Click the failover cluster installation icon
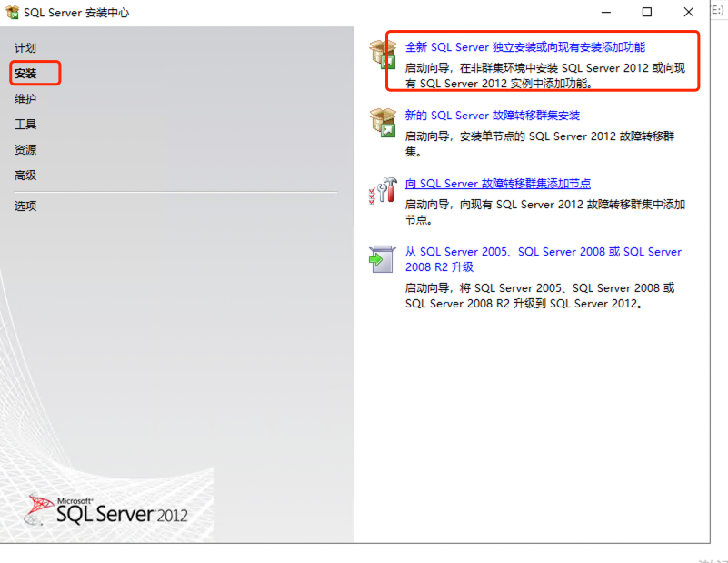 [382, 122]
